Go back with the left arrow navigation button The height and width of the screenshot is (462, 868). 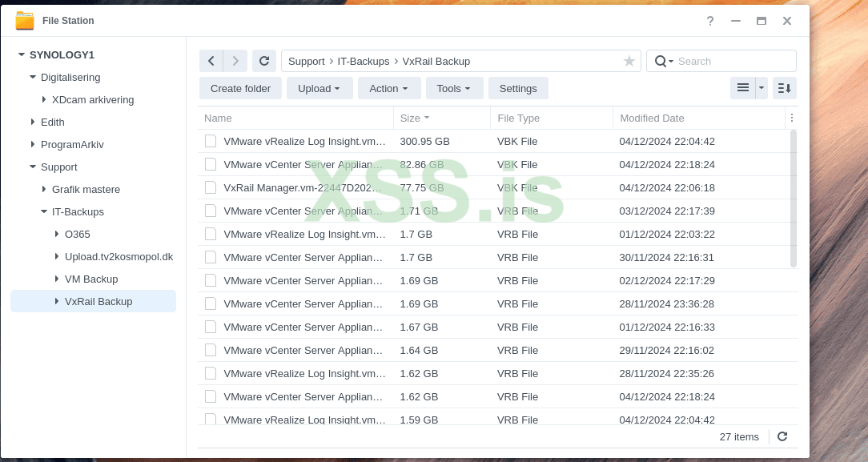tap(211, 61)
